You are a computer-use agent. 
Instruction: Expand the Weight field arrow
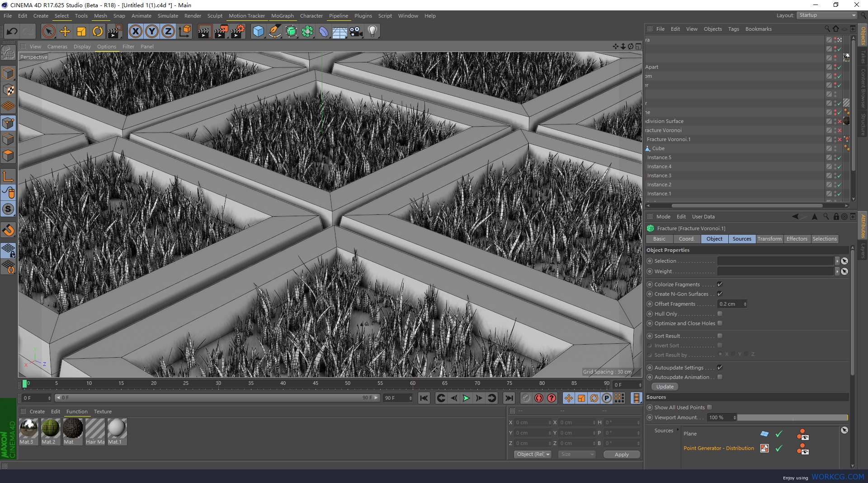(x=837, y=271)
